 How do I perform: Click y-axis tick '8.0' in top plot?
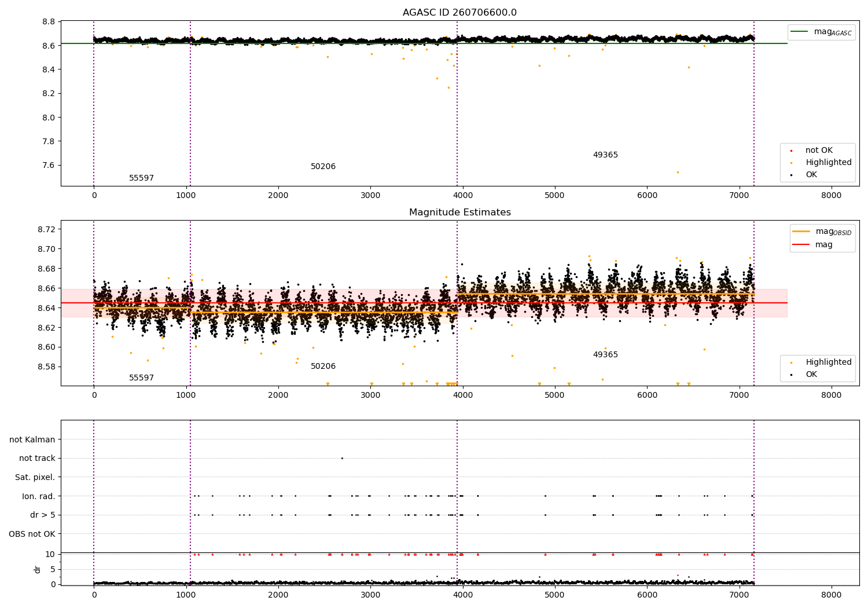49,118
